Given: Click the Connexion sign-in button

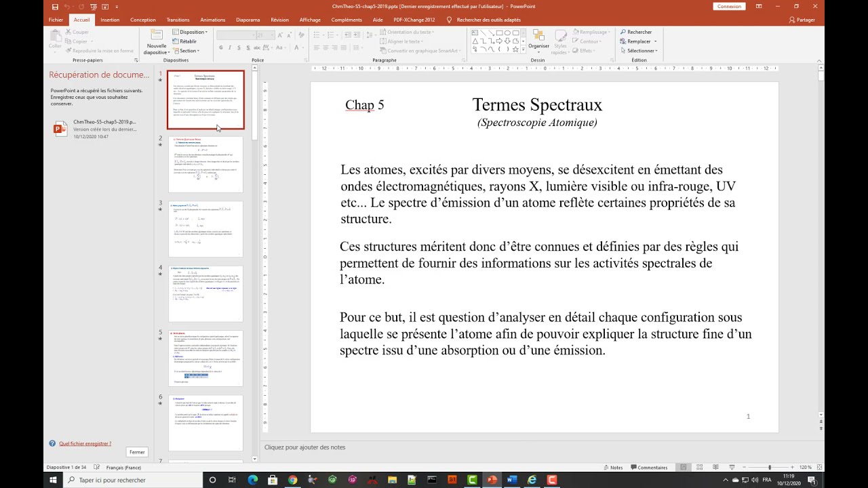Looking at the screenshot, I should coord(729,6).
